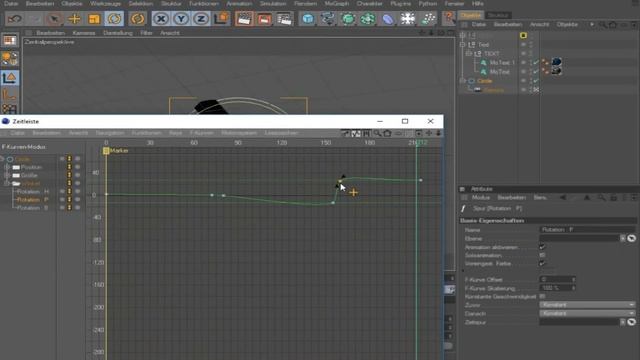Toggle the green check of MoText.1
Screen dimensions: 640x360
pos(536,62)
